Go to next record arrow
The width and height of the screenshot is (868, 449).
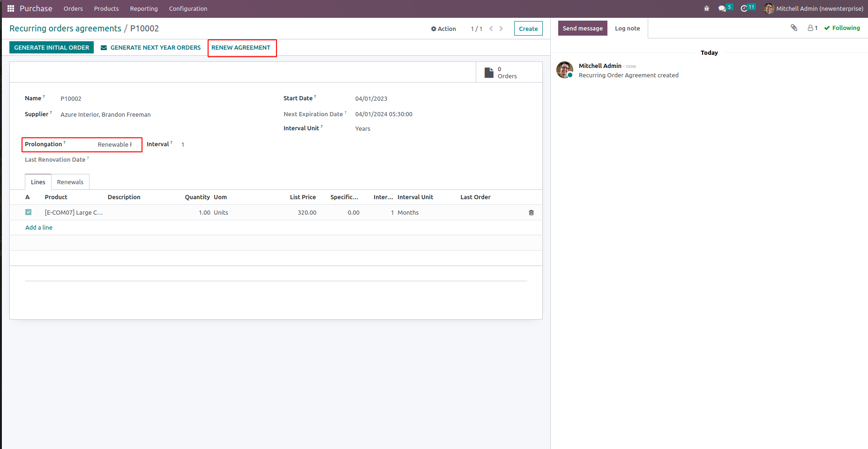coord(501,29)
